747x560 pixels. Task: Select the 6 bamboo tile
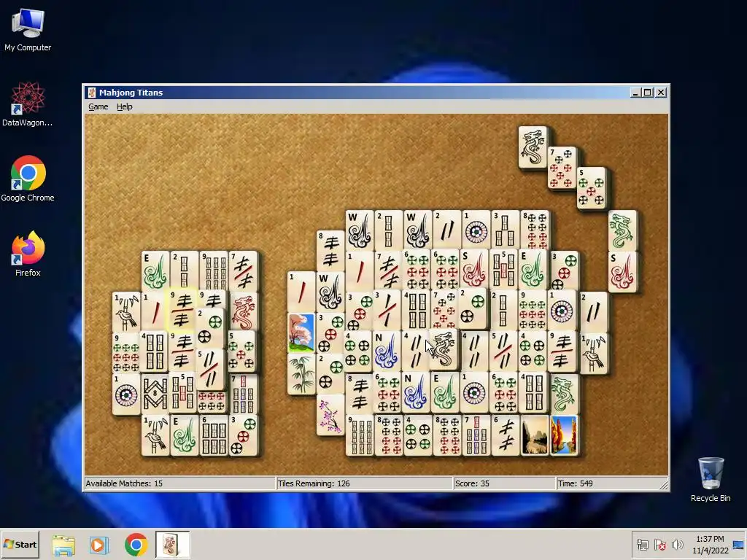point(214,435)
